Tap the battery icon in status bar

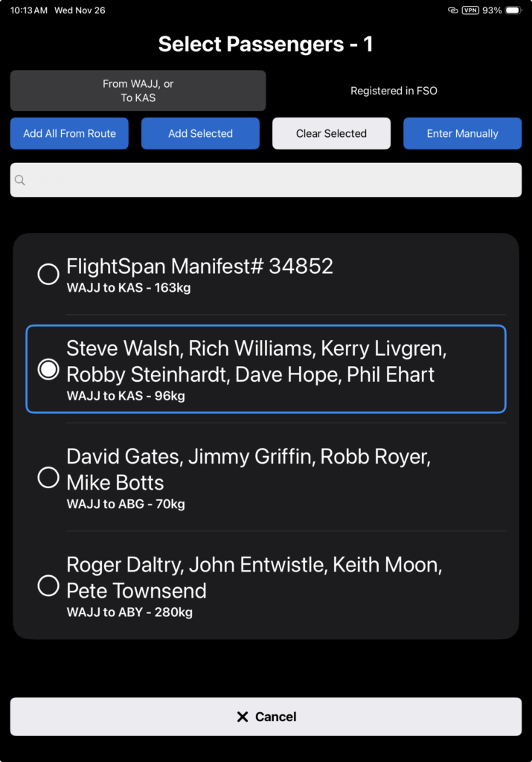(513, 10)
